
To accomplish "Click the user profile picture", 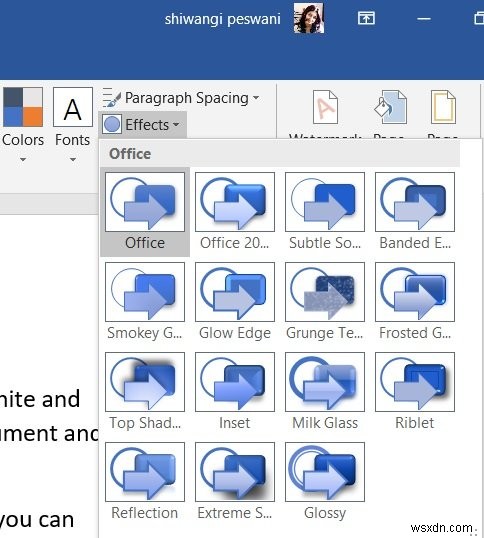I will [309, 18].
